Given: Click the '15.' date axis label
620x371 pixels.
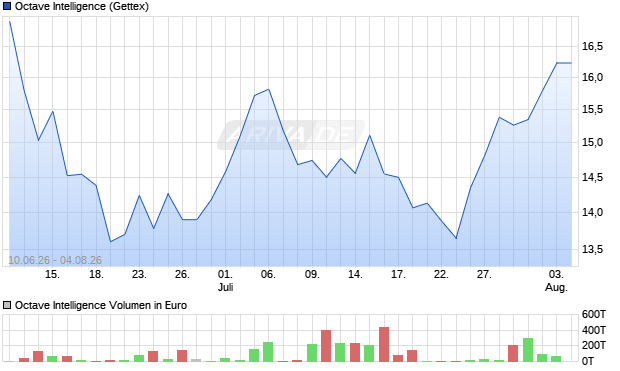Looking at the screenshot, I should click(52, 274).
